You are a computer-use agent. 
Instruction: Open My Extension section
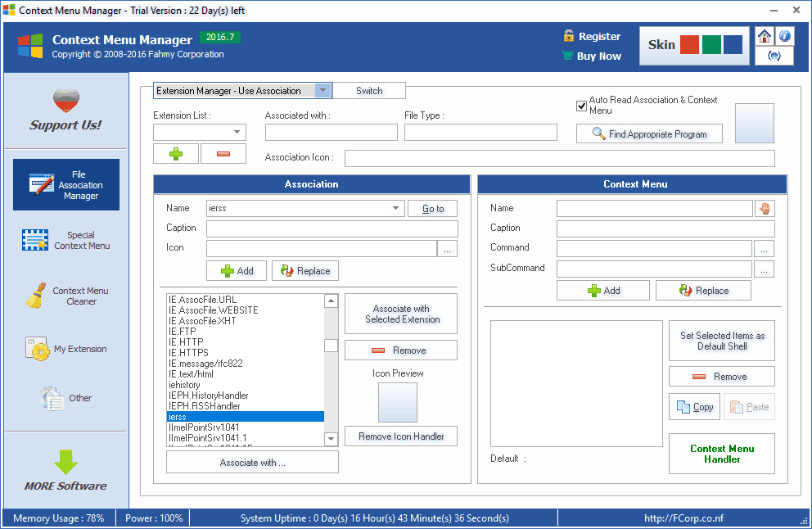tap(66, 349)
